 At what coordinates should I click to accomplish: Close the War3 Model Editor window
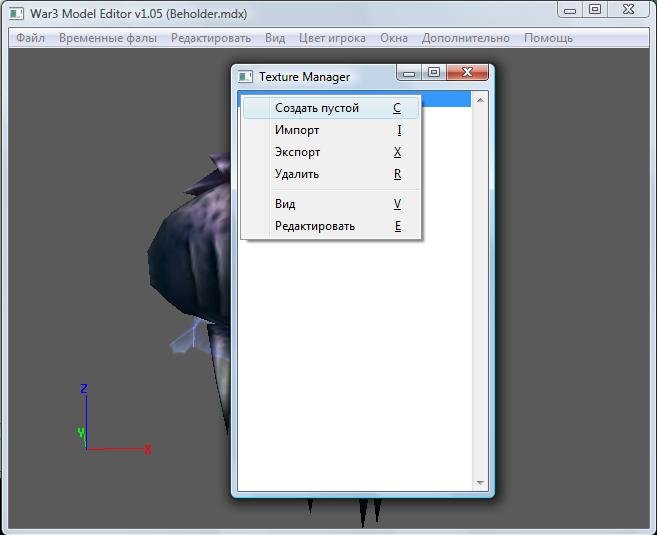629,10
